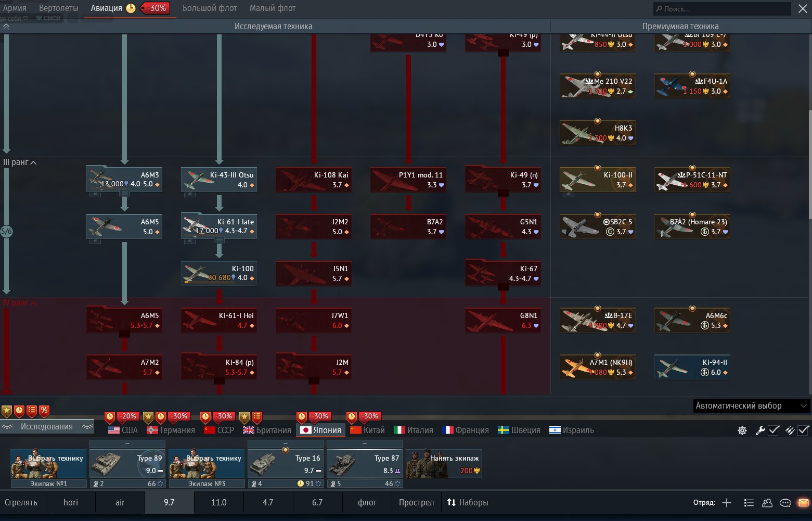Open the orange mail envelope icon
The width and height of the screenshot is (812, 521).
[x=804, y=503]
